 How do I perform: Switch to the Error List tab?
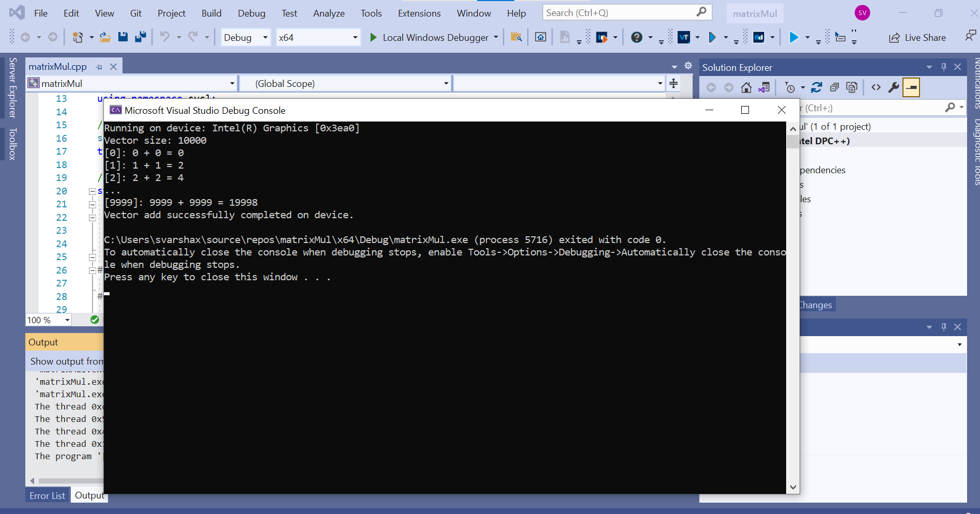click(47, 495)
